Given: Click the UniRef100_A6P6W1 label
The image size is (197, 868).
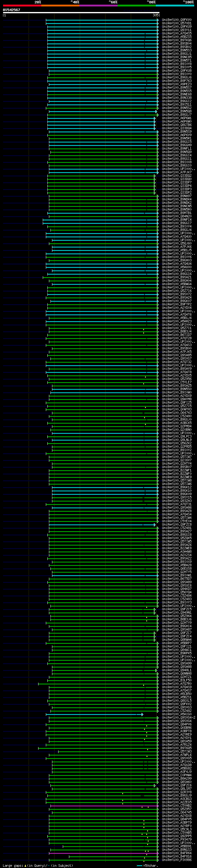Looking at the screenshot, I should [x=177, y=118].
